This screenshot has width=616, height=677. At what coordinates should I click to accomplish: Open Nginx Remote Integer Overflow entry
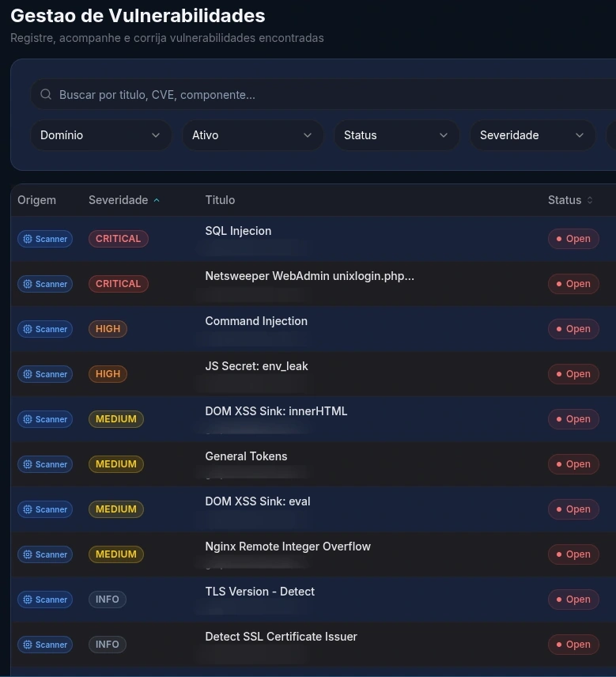point(288,547)
